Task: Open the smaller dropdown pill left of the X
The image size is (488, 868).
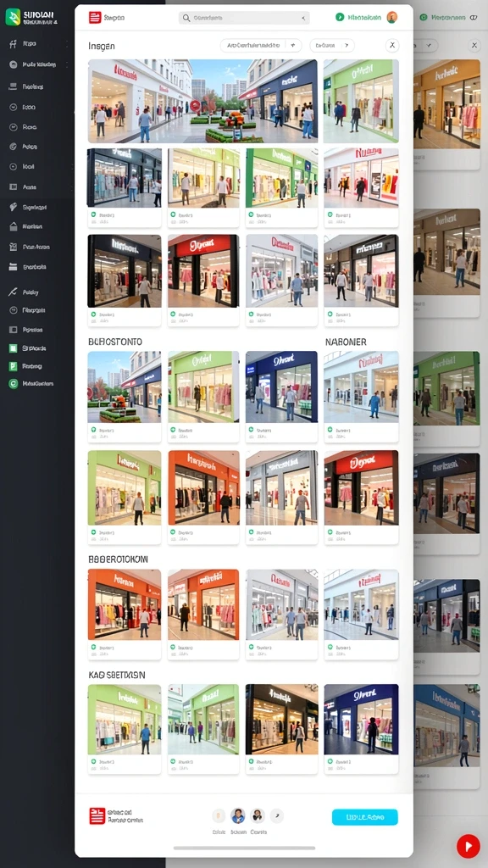Action: pos(332,46)
